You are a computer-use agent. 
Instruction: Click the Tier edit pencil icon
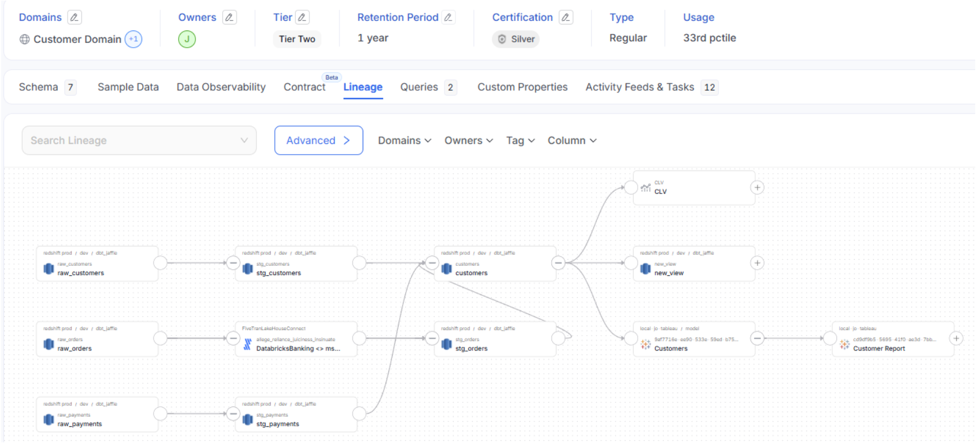click(x=302, y=17)
